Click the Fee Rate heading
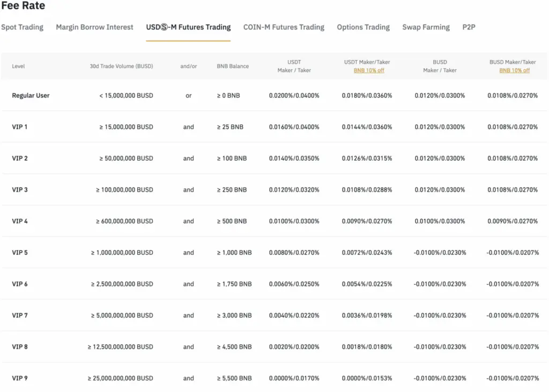 [23, 5]
